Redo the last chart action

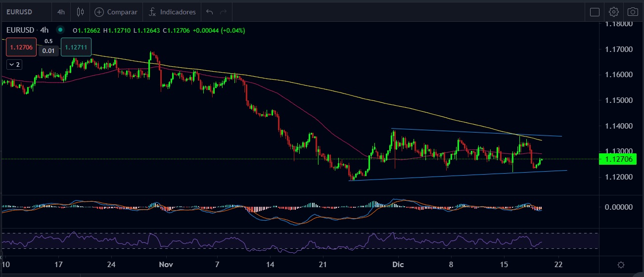(224, 11)
